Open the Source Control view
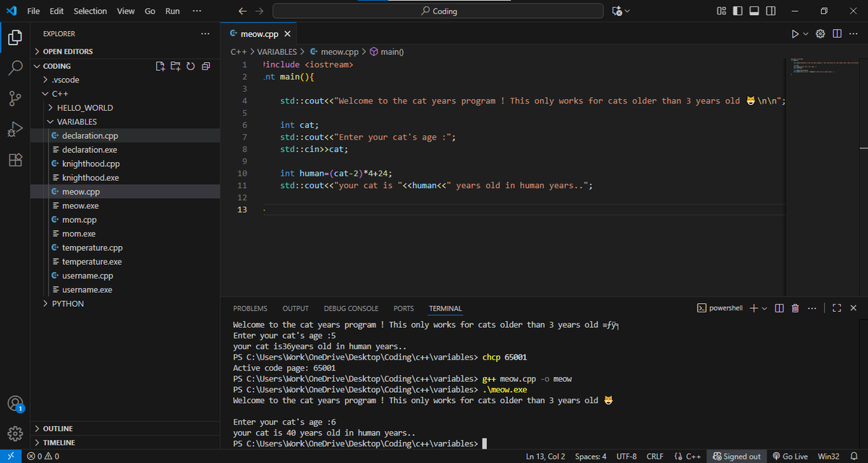 pyautogui.click(x=16, y=98)
